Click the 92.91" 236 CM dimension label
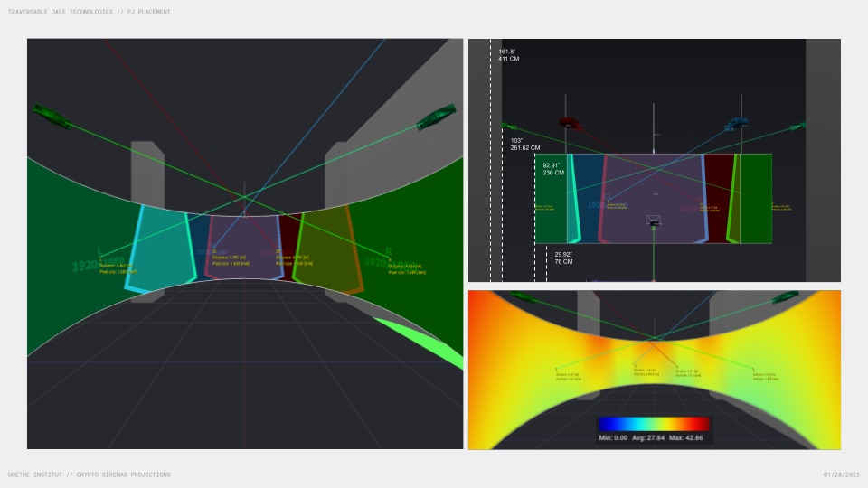The width and height of the screenshot is (868, 488). pos(553,169)
